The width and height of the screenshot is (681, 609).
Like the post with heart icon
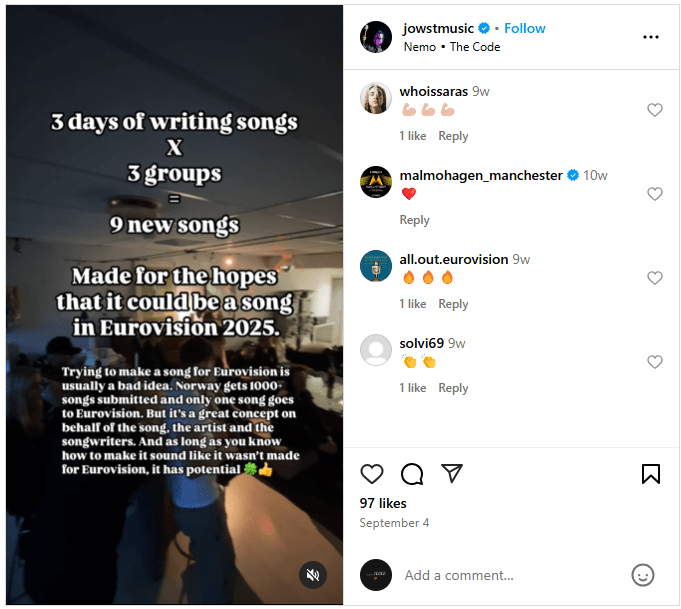[372, 473]
